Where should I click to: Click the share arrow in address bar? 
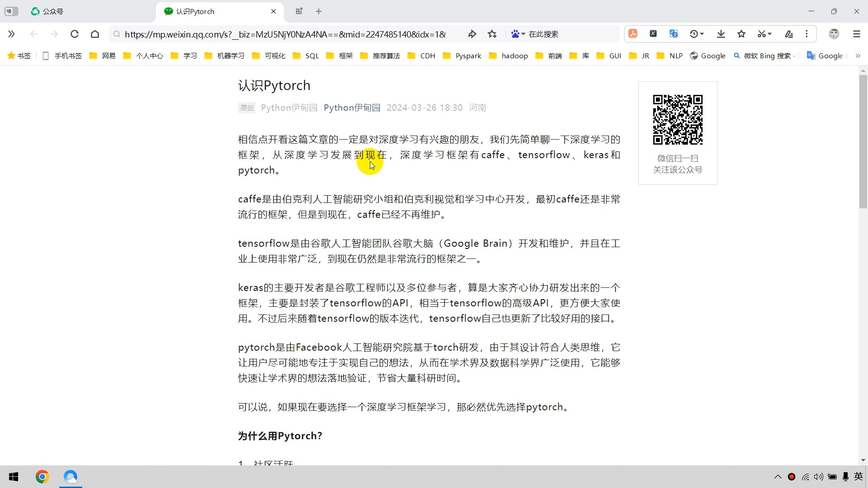(x=472, y=34)
